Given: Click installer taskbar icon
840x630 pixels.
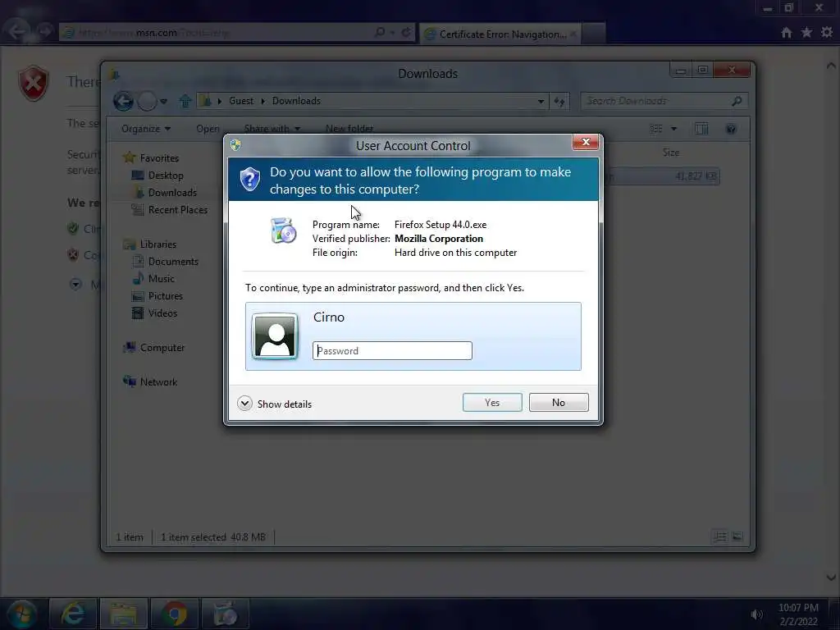Looking at the screenshot, I should tap(226, 614).
